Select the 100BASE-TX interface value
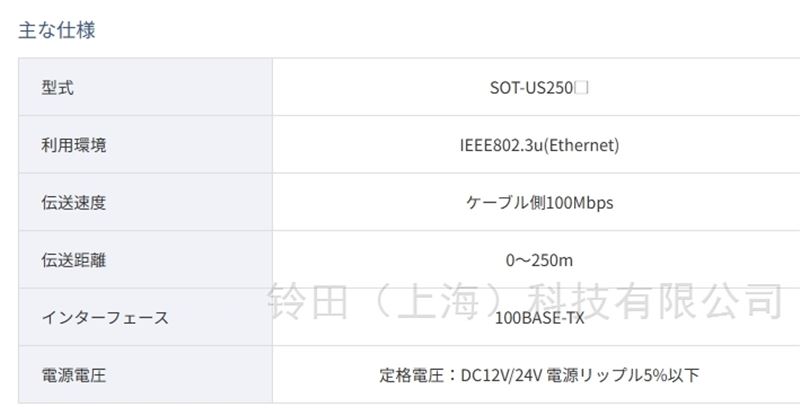This screenshot has height=415, width=800. coord(539,318)
